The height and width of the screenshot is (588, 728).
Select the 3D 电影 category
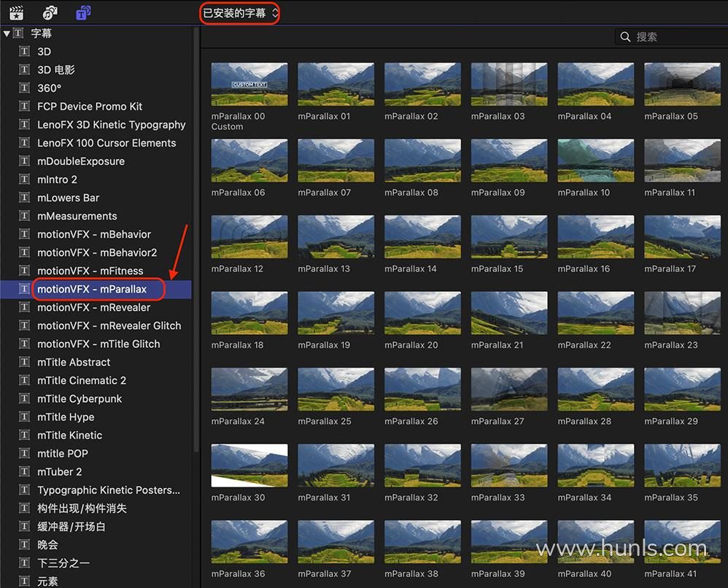(x=56, y=69)
